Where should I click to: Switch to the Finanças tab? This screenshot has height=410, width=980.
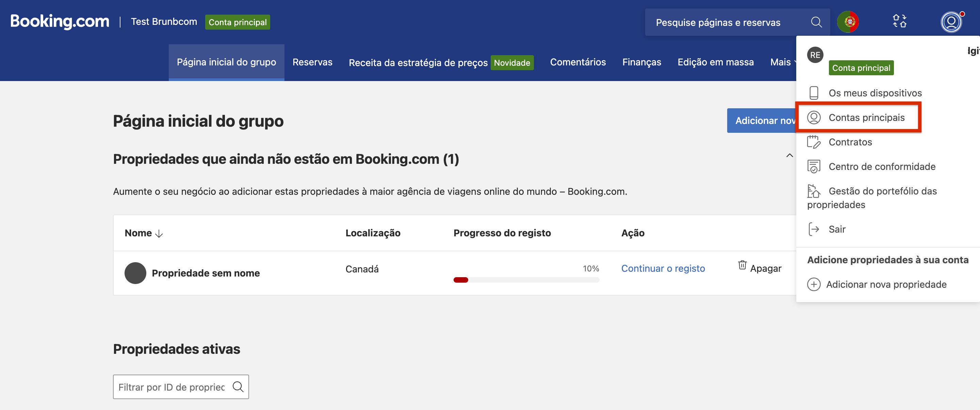pos(641,62)
